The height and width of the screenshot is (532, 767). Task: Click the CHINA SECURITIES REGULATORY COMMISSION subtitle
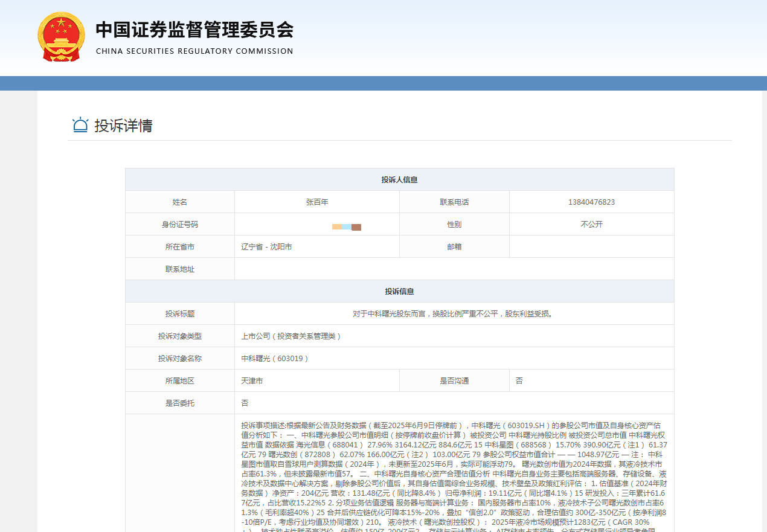point(194,51)
